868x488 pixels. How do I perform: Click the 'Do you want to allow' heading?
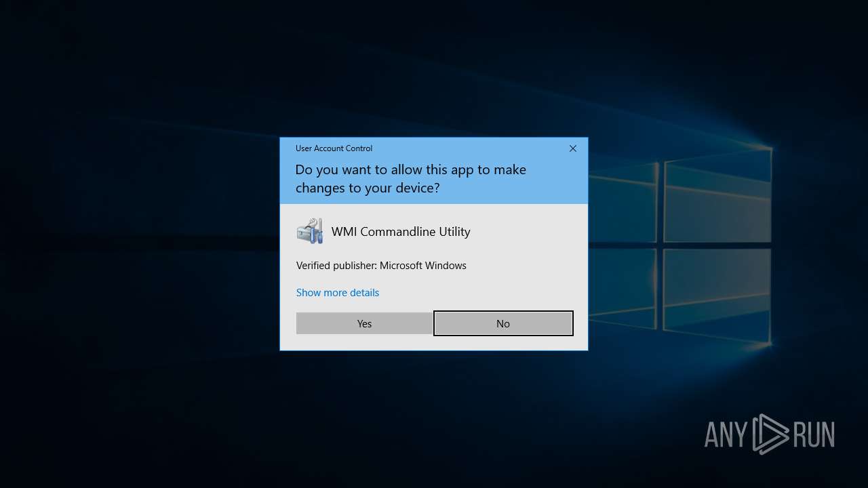click(410, 179)
